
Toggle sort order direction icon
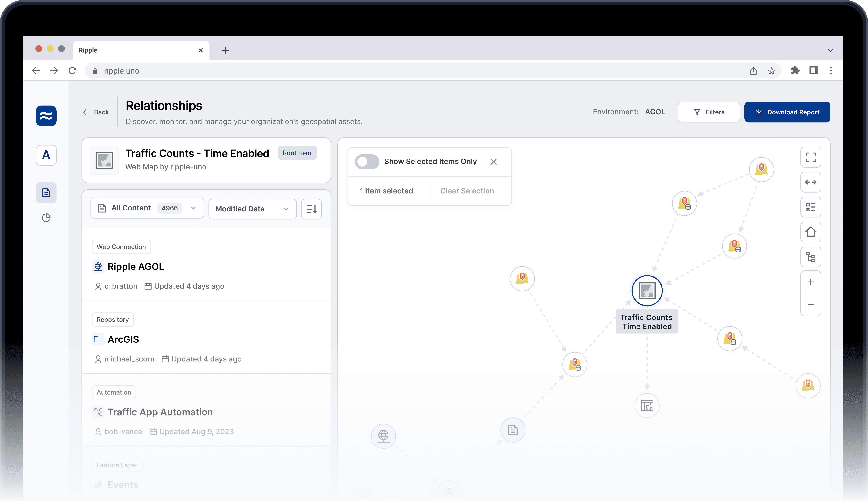click(x=311, y=209)
